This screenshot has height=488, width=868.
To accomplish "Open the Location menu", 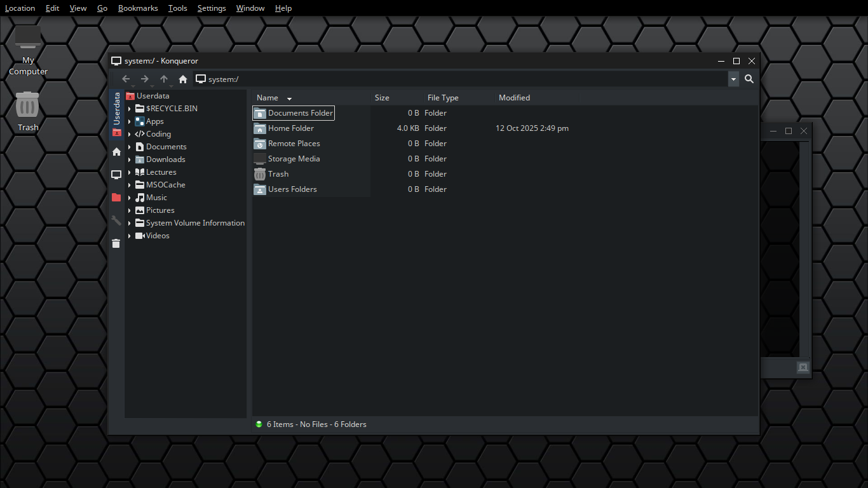I will click(x=20, y=8).
